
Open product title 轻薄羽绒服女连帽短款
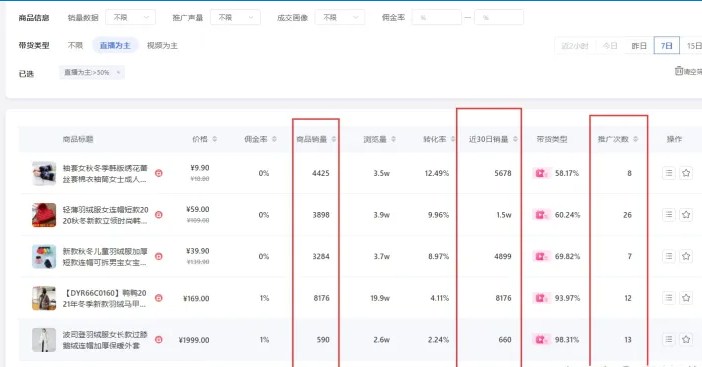click(105, 215)
